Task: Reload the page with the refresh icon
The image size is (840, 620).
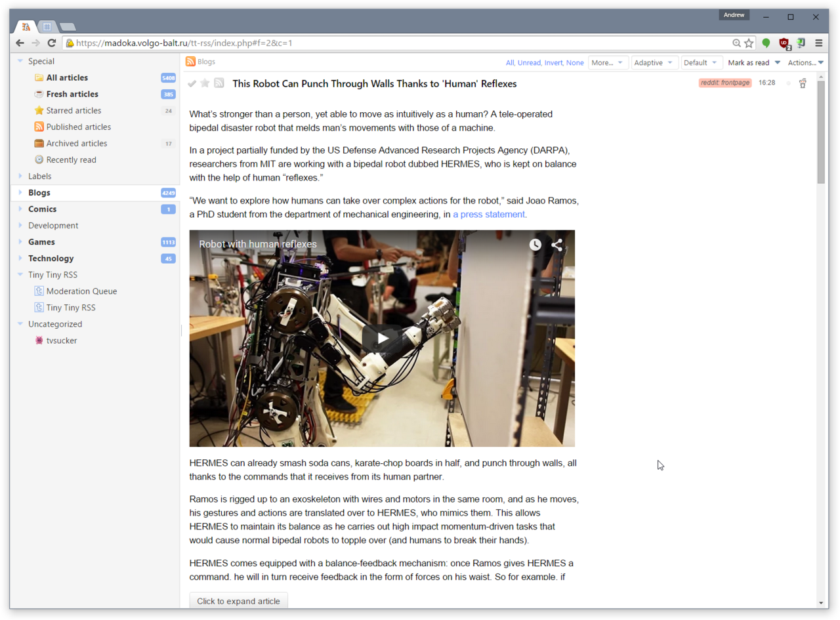Action: click(x=52, y=43)
